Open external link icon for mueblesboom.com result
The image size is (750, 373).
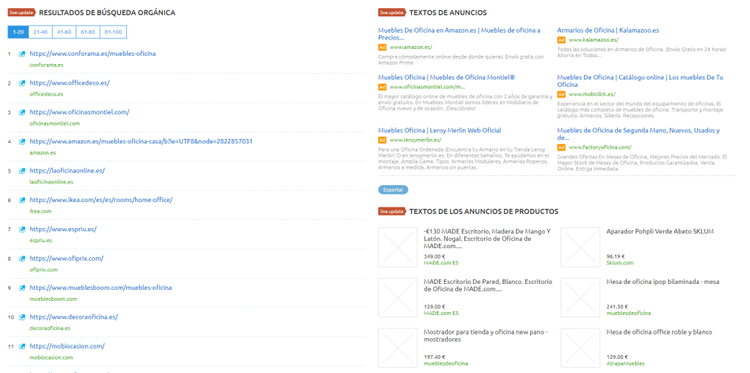[22, 288]
